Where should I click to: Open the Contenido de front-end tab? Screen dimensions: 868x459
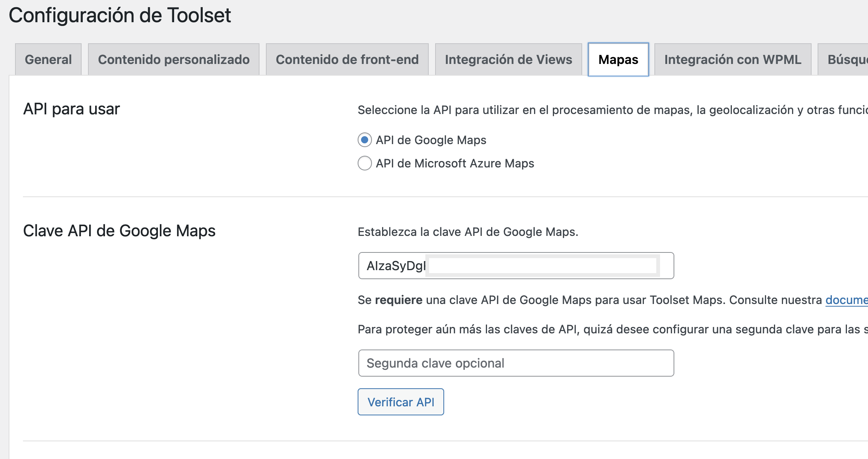(347, 59)
